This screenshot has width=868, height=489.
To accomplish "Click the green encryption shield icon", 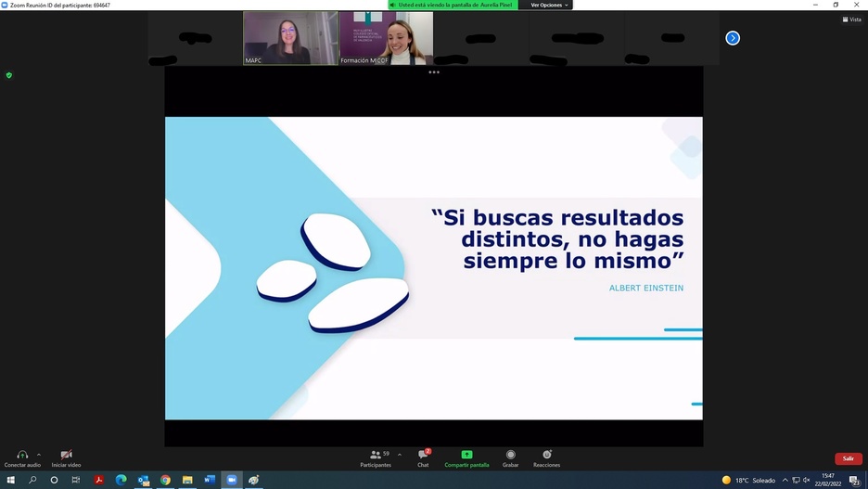I will click(9, 75).
